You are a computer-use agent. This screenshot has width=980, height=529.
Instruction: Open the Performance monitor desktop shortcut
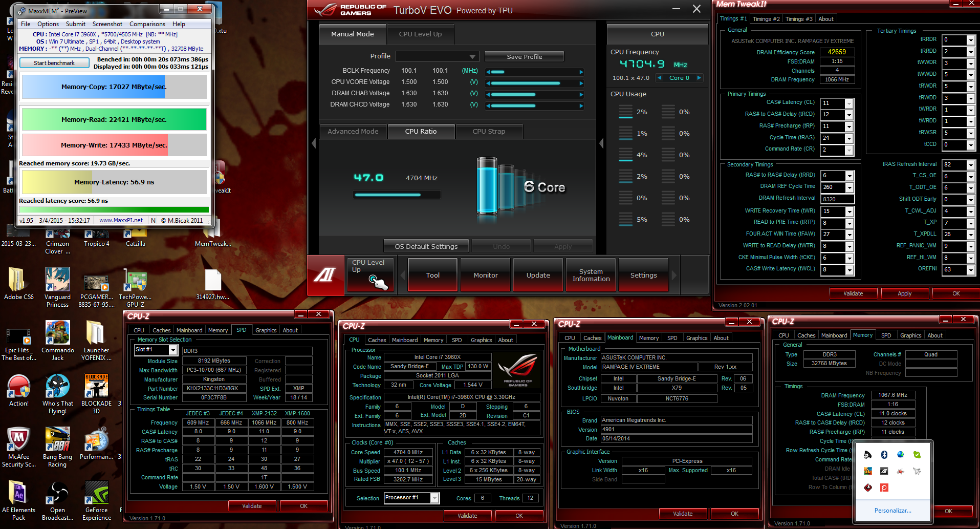coord(96,443)
